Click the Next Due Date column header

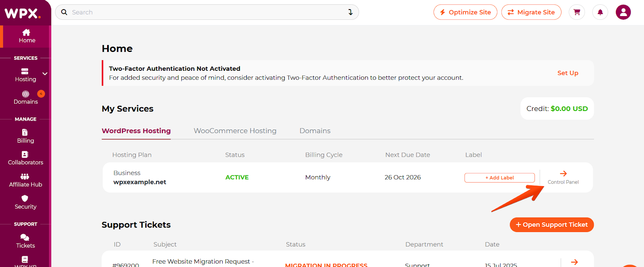408,155
